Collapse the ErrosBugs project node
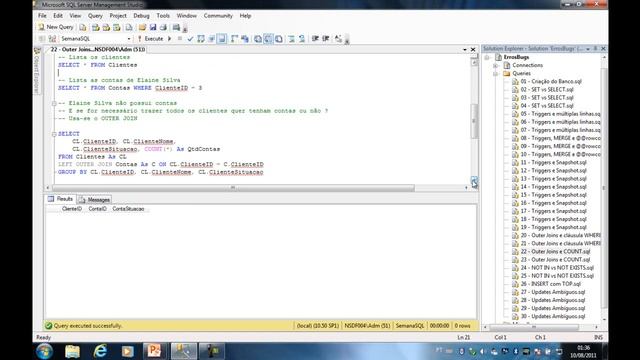This screenshot has height=360, width=640. pyautogui.click(x=487, y=58)
